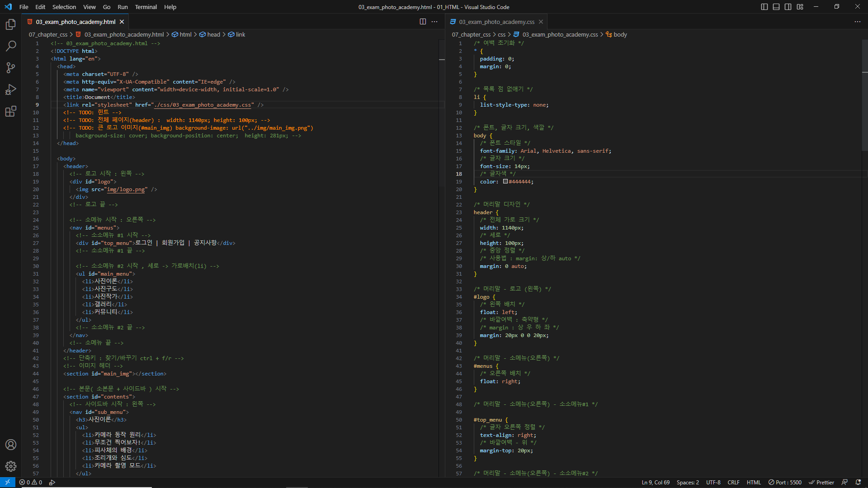Screen dimensions: 868x488
Task: Click the Port : 5500 status item
Action: pos(785,482)
